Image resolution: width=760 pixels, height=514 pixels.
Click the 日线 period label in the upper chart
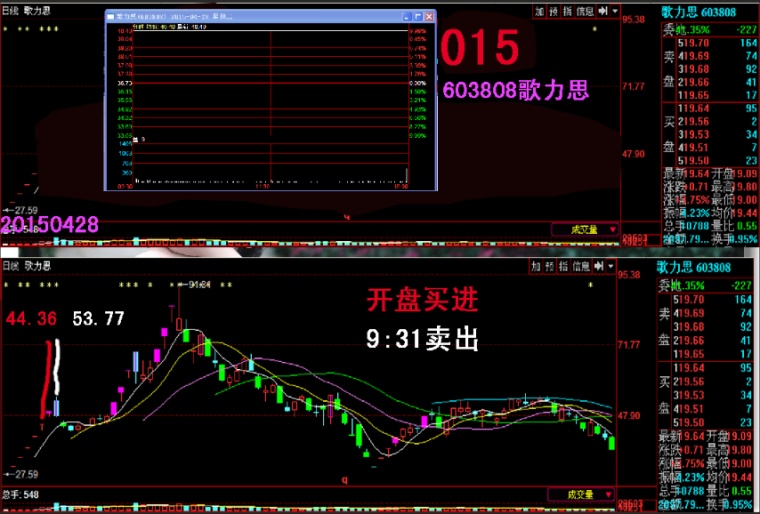(x=10, y=11)
